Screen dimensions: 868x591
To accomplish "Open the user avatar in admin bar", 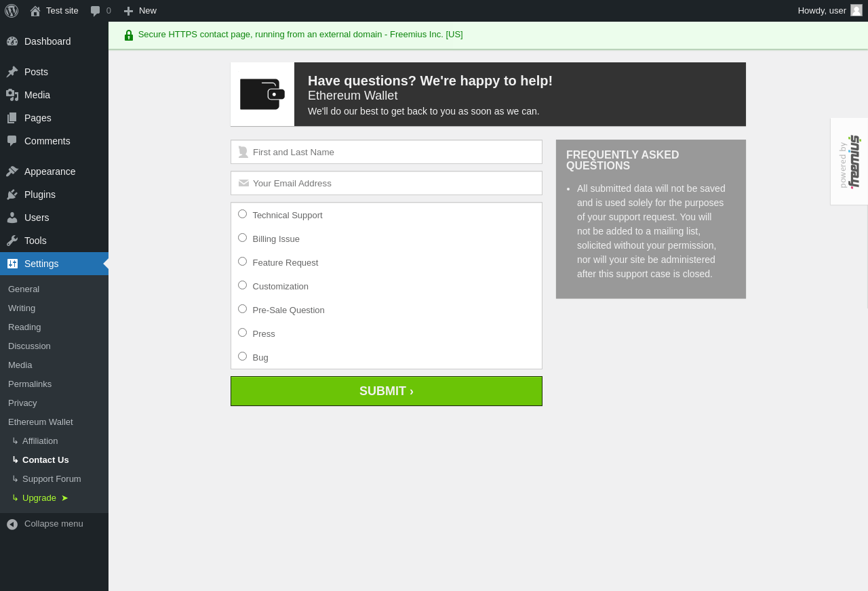I will pos(856,10).
